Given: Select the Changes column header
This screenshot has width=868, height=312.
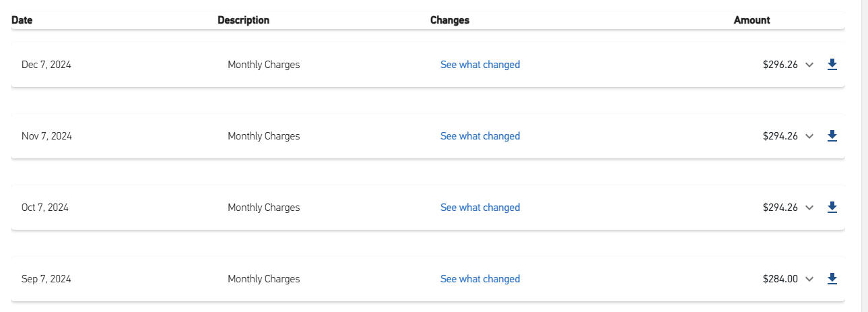Looking at the screenshot, I should (450, 20).
